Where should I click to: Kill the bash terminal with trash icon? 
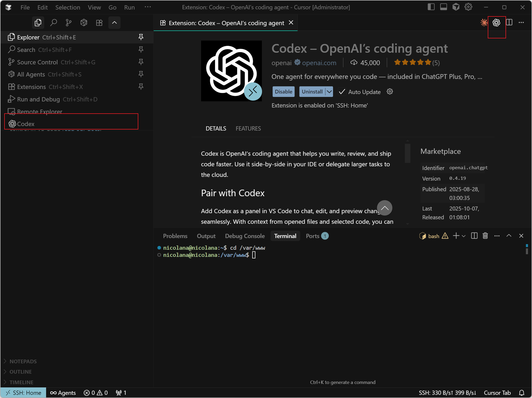pyautogui.click(x=485, y=236)
